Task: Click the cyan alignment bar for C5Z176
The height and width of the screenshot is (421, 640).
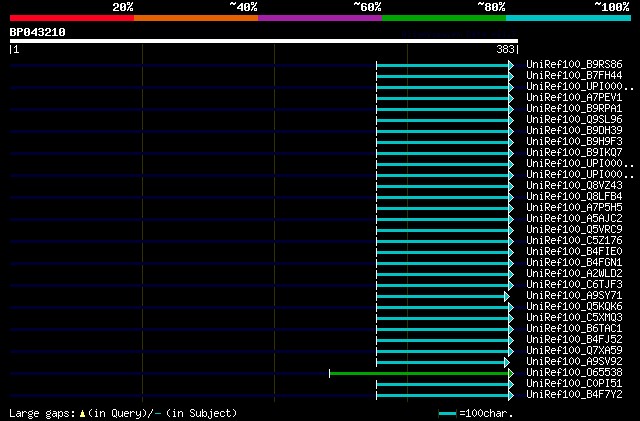Action: coord(442,242)
